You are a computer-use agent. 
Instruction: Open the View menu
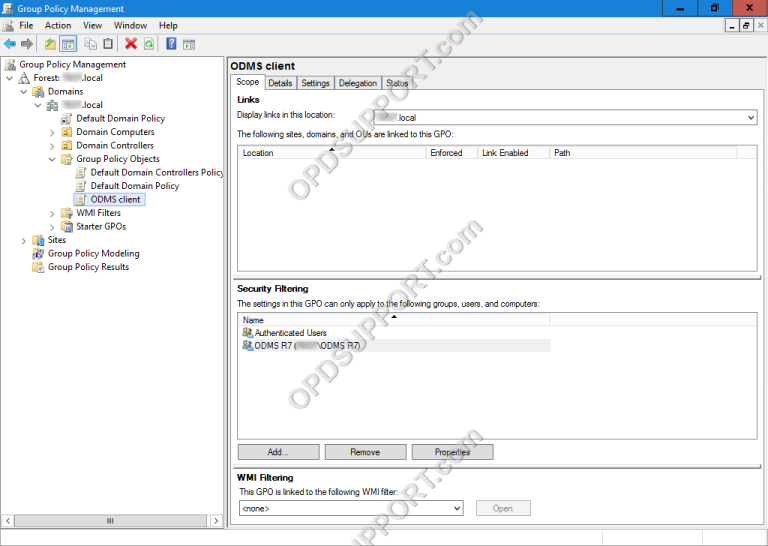click(92, 25)
